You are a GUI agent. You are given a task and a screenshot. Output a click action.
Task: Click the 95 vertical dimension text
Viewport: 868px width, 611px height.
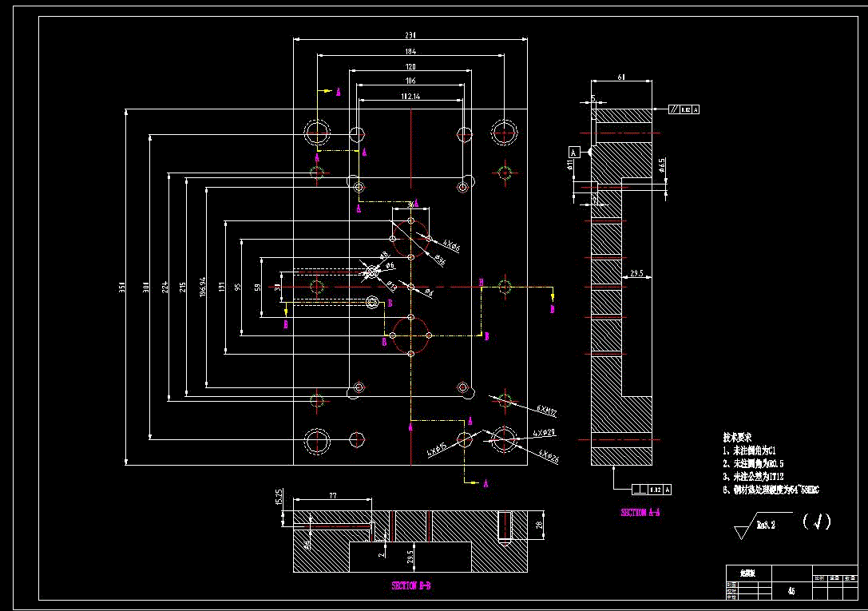[237, 287]
